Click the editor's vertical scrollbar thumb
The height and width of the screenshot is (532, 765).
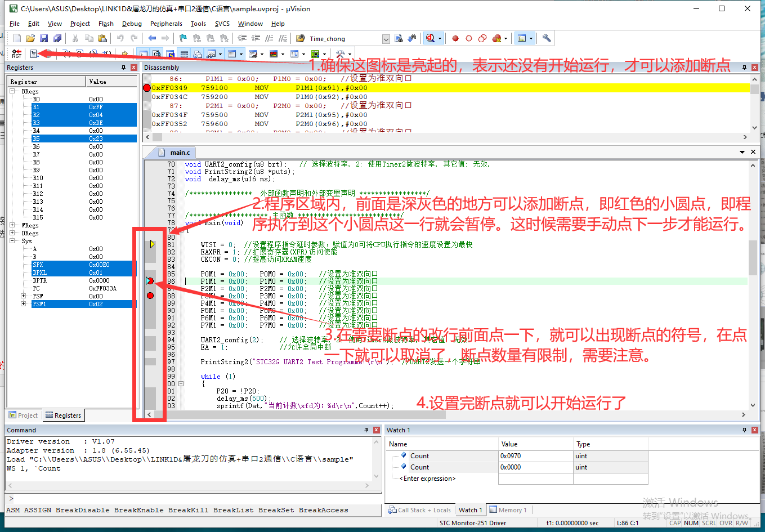pyautogui.click(x=753, y=258)
